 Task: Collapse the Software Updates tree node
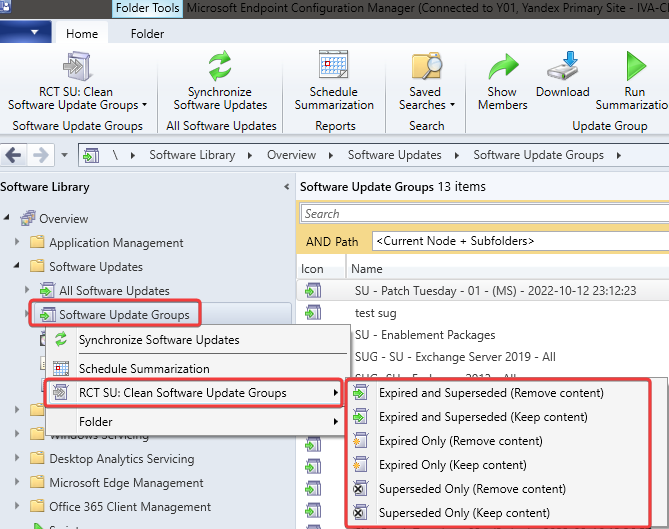point(17,265)
